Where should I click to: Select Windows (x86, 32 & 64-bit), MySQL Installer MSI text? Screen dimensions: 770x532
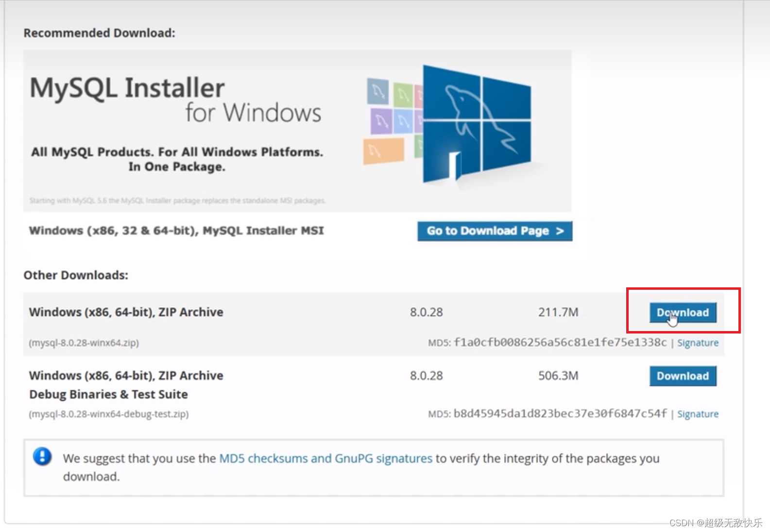point(176,231)
